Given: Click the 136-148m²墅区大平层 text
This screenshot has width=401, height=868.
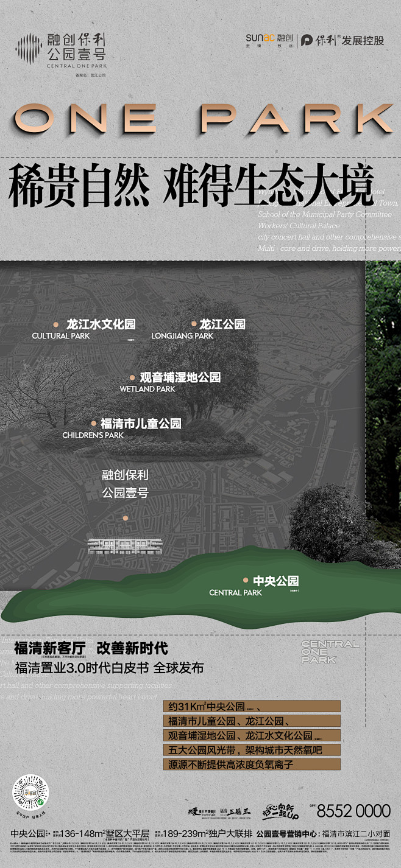Looking at the screenshot, I should [104, 833].
